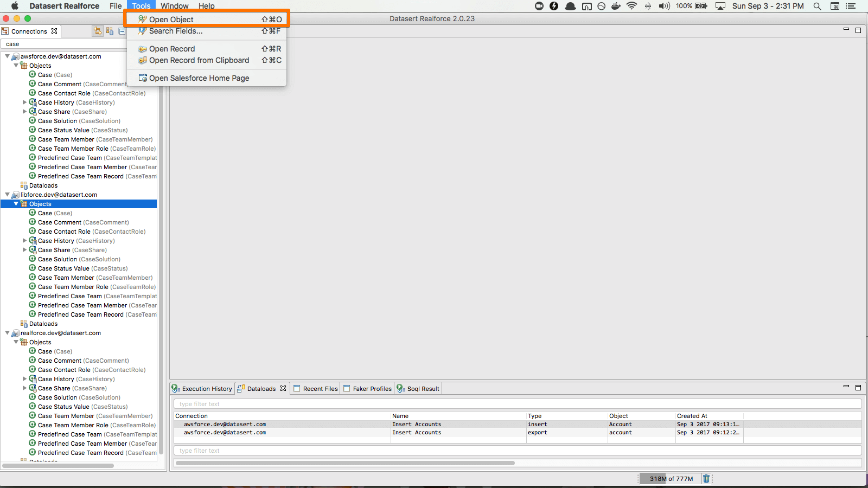Choose Open Object from Tools menu

(171, 20)
